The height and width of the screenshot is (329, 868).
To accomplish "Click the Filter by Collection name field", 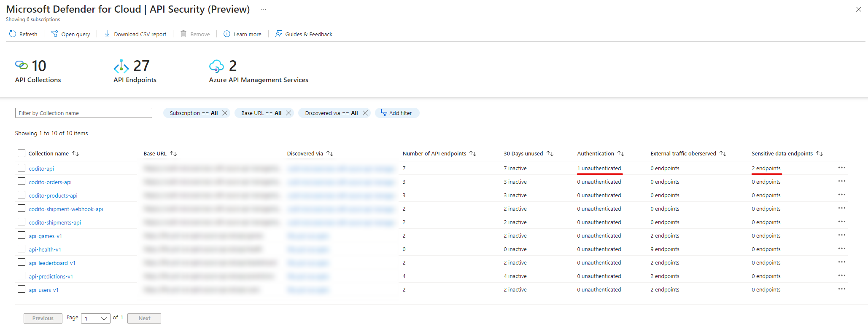I will tap(84, 113).
